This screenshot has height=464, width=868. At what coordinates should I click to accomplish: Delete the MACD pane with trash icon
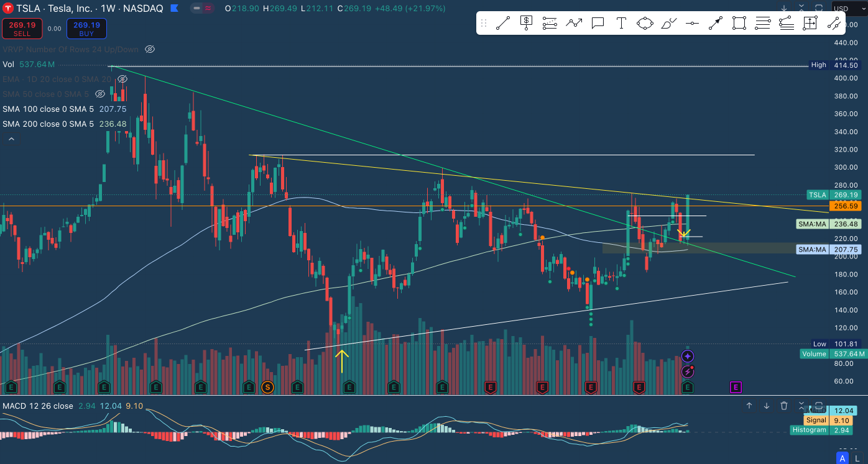click(784, 406)
